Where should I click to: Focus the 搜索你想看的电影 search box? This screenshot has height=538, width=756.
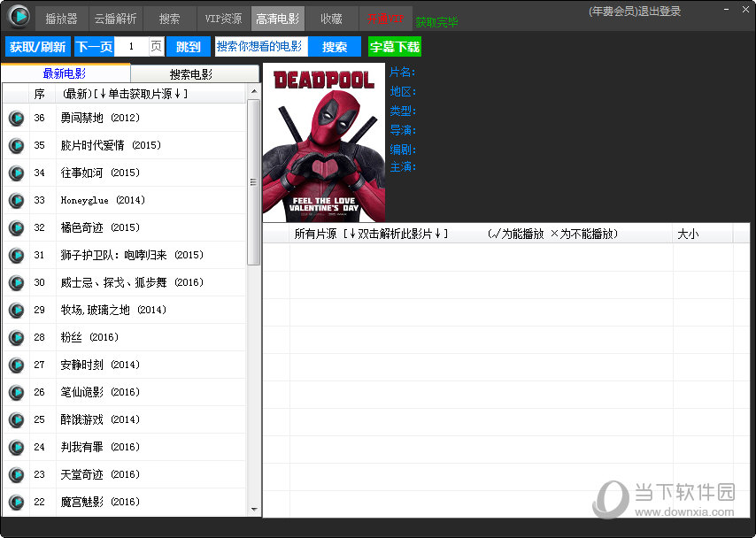pos(261,47)
